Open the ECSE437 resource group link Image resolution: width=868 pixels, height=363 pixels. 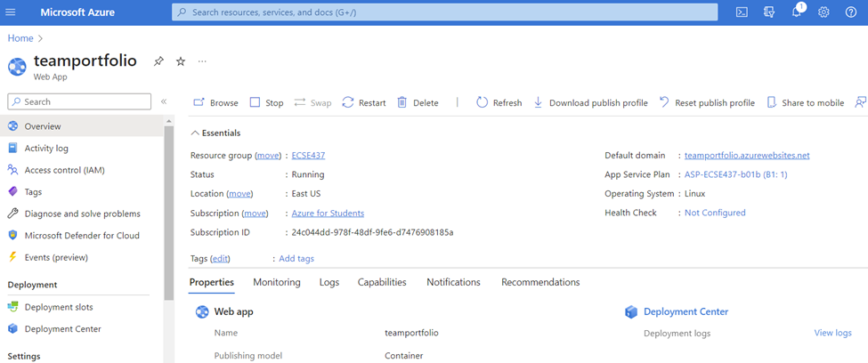click(x=308, y=156)
